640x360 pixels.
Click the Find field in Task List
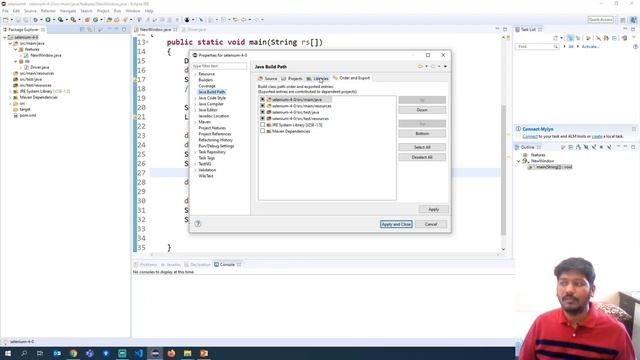538,47
